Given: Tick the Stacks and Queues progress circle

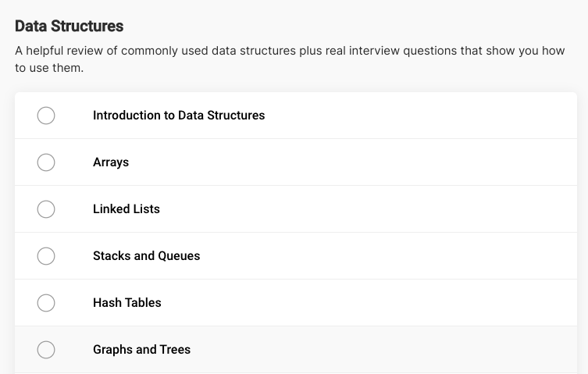Looking at the screenshot, I should (46, 256).
